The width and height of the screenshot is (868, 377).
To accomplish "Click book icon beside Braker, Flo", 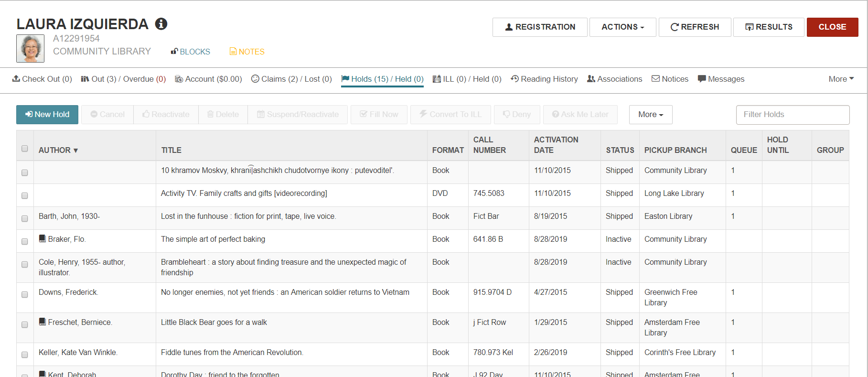I will pos(42,238).
